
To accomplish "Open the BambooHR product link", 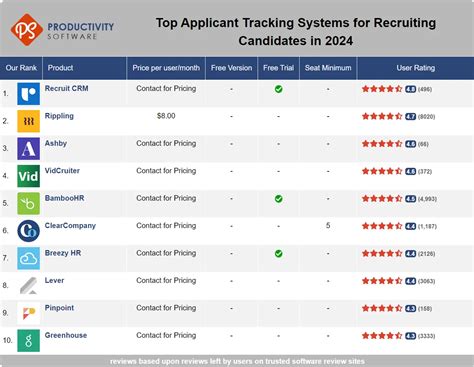I will [x=65, y=198].
